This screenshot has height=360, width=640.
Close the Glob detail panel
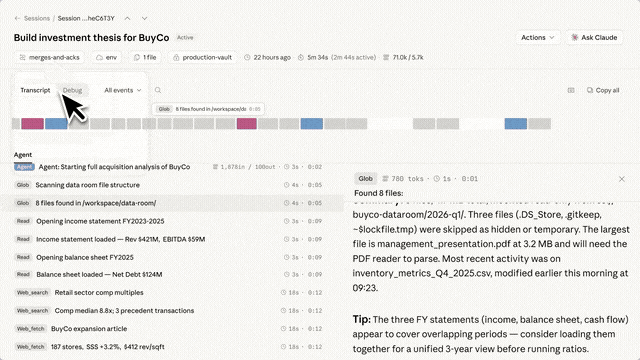[622, 179]
